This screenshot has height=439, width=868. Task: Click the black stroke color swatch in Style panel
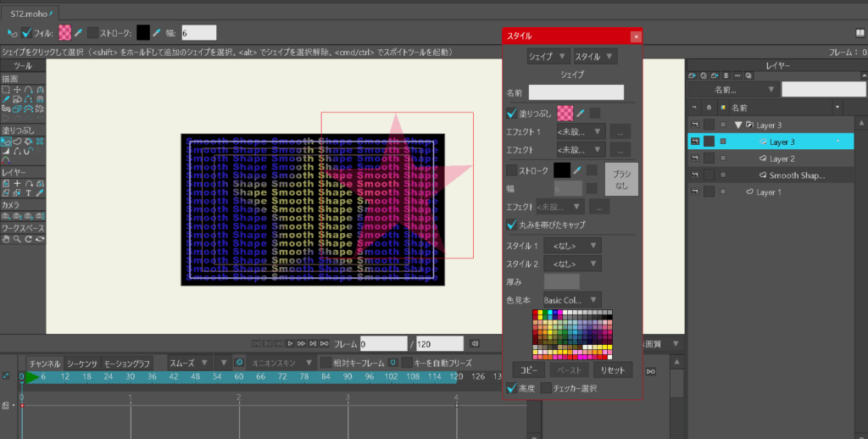(561, 170)
